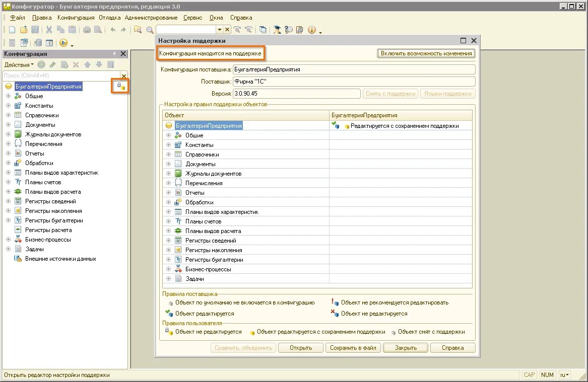
Task: Click the Redo arrow in toolbar
Action: 123,30
